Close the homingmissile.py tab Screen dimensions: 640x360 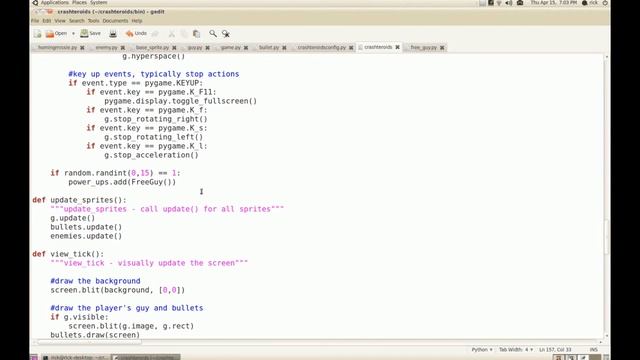(x=82, y=48)
